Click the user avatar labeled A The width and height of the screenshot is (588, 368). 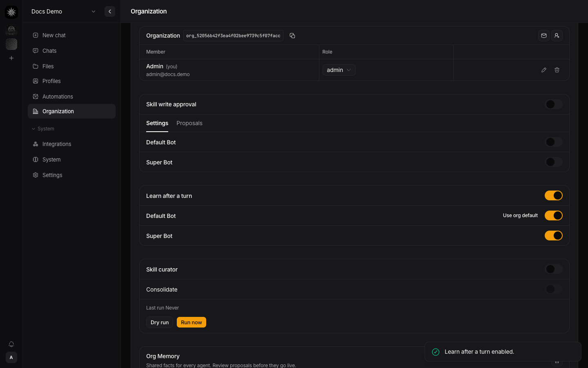click(11, 357)
